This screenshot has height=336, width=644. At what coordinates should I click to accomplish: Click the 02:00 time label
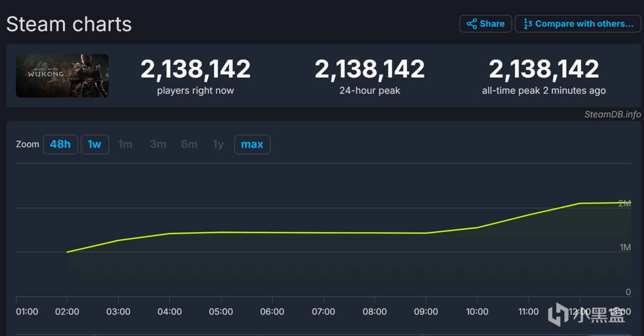tap(67, 311)
